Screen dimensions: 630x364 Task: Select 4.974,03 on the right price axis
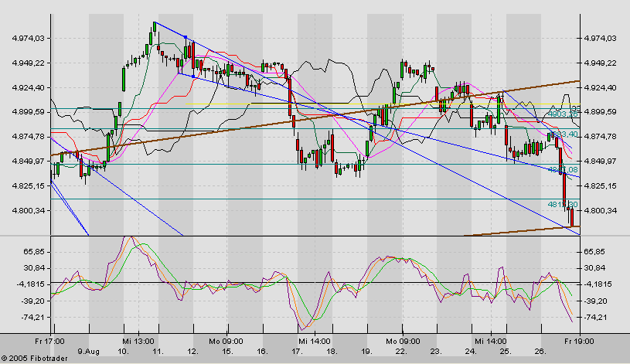602,38
